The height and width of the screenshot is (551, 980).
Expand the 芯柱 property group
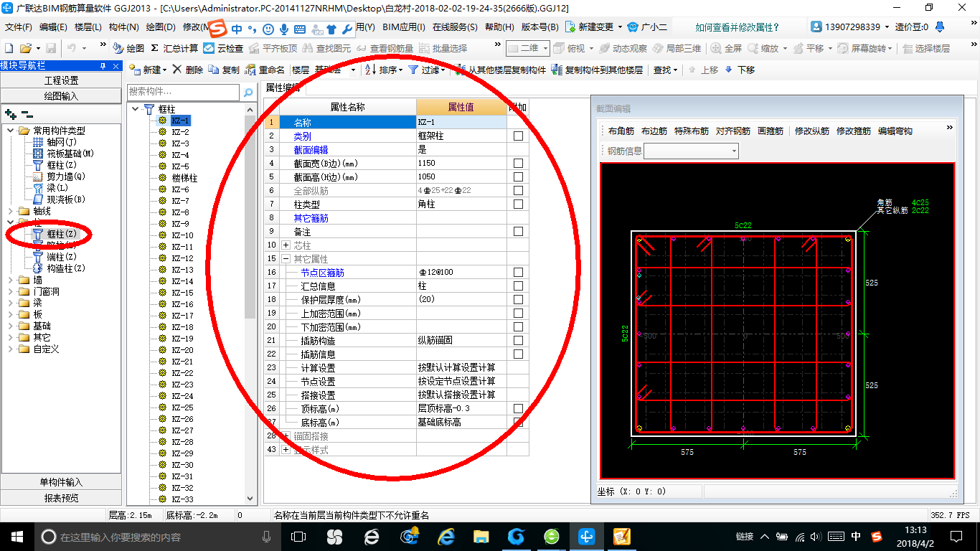(x=286, y=245)
